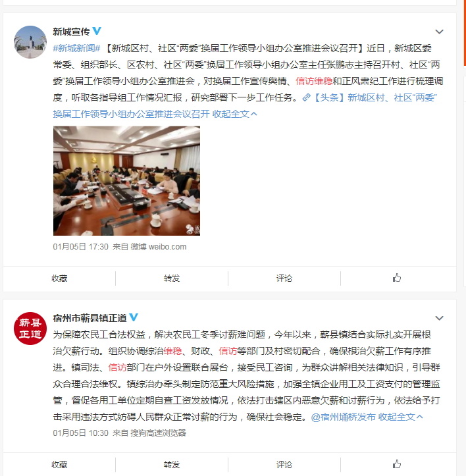Like the 宿州市蕲县镇正道 post
Image resolution: width=466 pixels, height=476 pixels.
pyautogui.click(x=397, y=464)
